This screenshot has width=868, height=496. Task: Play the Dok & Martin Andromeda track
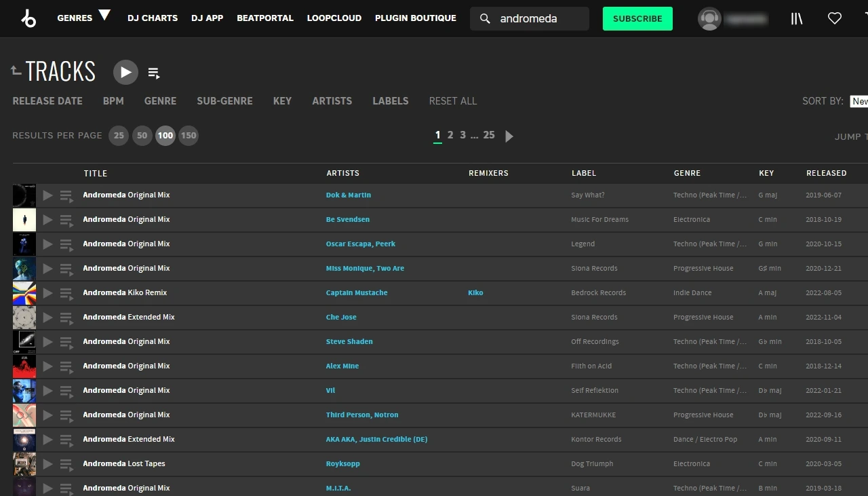click(47, 195)
